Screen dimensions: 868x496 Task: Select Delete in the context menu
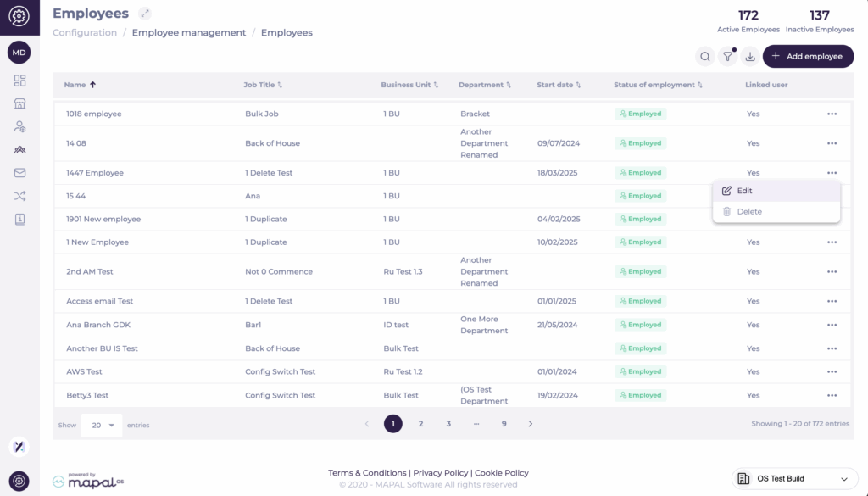[x=748, y=211]
